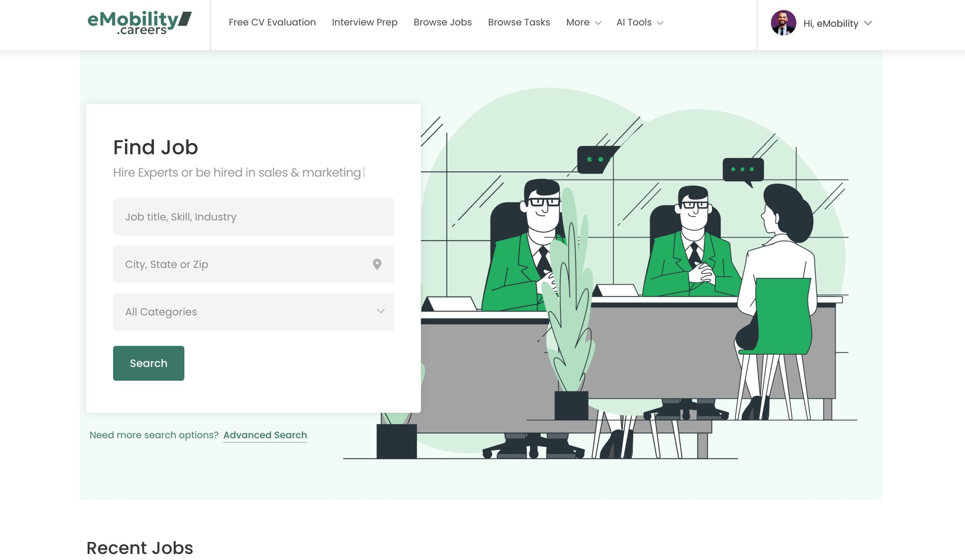
Task: Open Hi, eMobility account menu
Action: (x=830, y=24)
